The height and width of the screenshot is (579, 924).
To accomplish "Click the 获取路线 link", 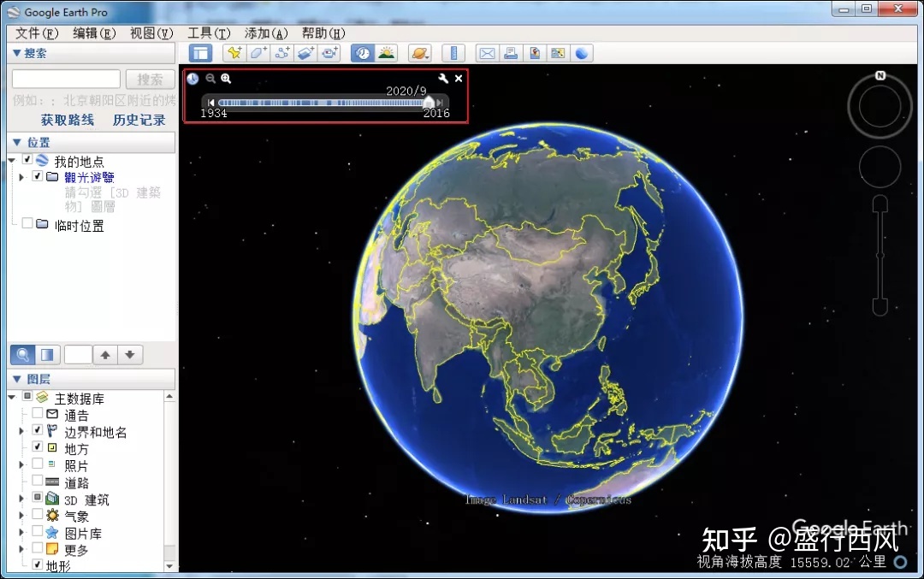I will pos(68,120).
